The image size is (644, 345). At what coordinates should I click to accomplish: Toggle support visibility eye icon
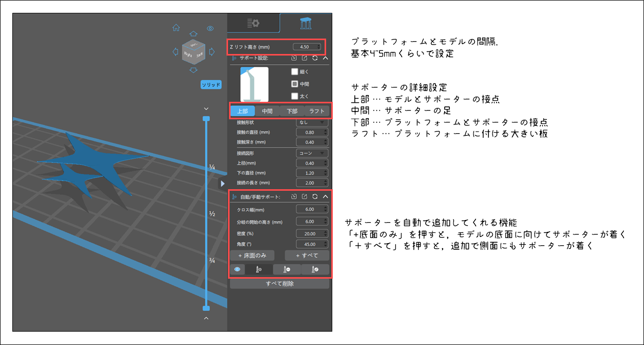click(237, 269)
